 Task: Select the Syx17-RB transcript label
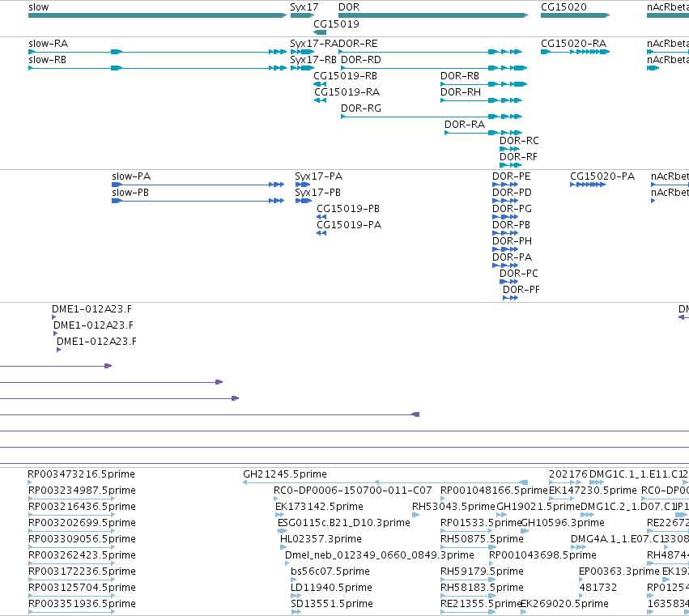tap(313, 60)
